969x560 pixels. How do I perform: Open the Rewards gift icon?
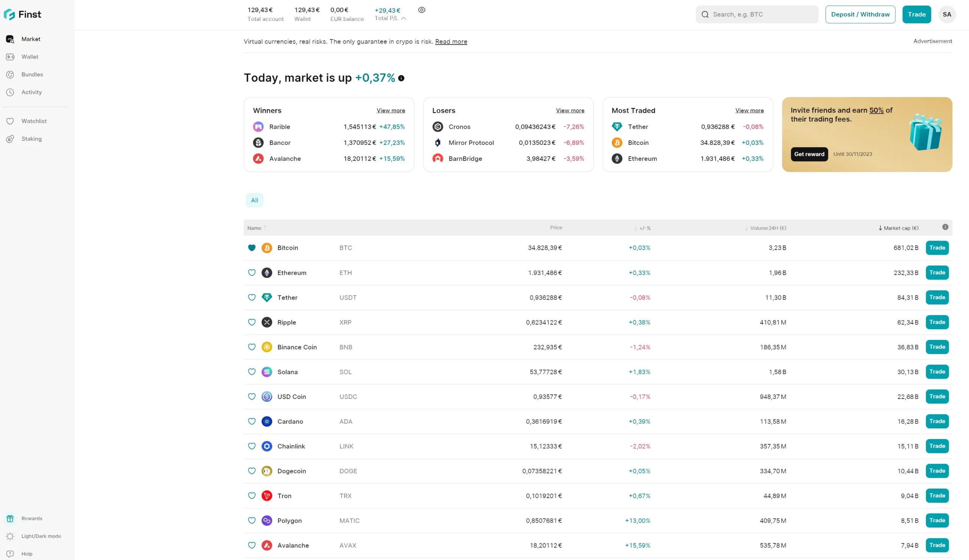point(10,518)
